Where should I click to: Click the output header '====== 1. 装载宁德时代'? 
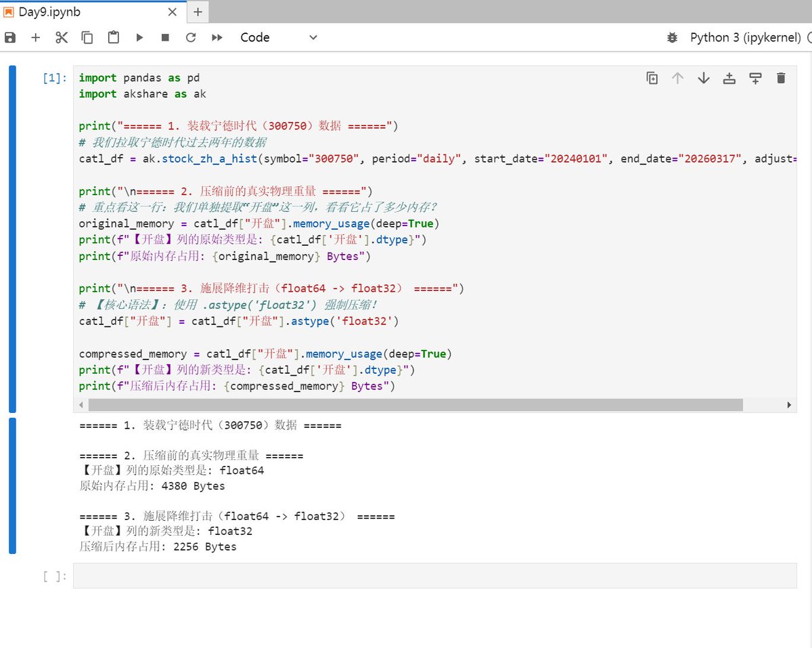pos(210,425)
